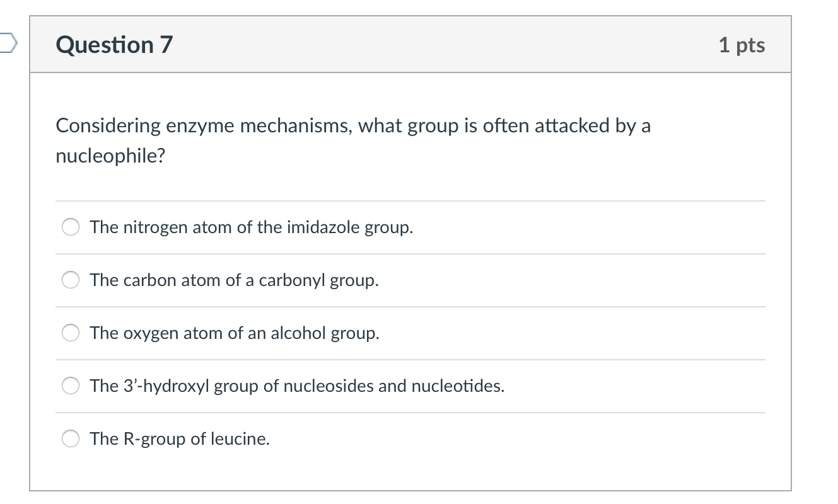Click question text starting 'Considering enzyme mechanisms'
The width and height of the screenshot is (838, 504).
click(353, 126)
